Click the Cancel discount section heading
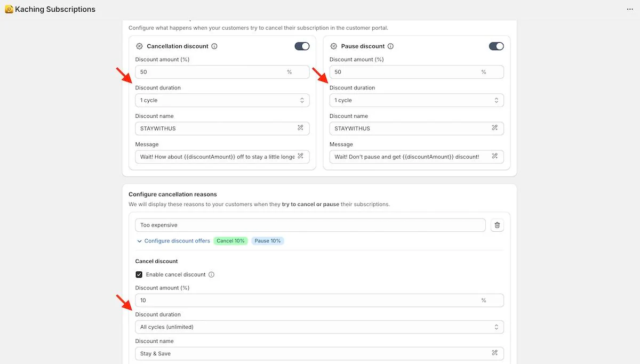The height and width of the screenshot is (364, 640). [x=156, y=261]
